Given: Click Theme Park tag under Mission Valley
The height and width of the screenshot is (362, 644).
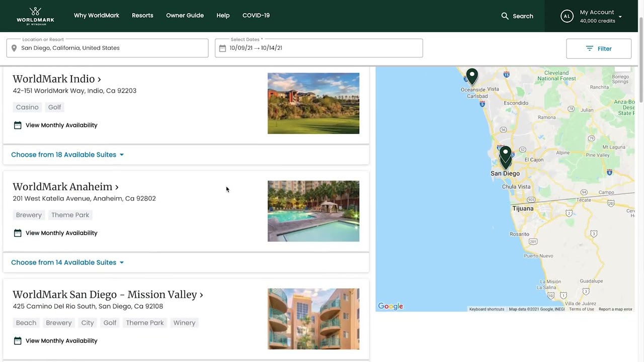Looking at the screenshot, I should pyautogui.click(x=145, y=323).
